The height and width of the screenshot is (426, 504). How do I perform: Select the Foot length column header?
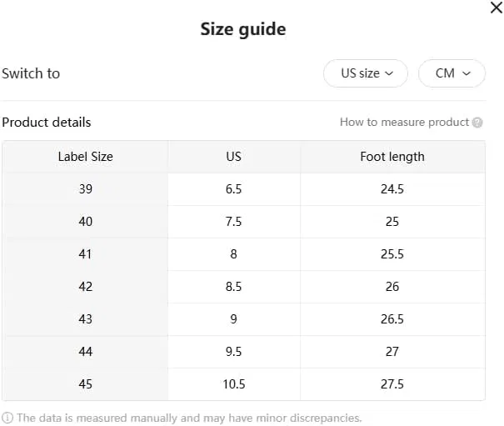(392, 157)
